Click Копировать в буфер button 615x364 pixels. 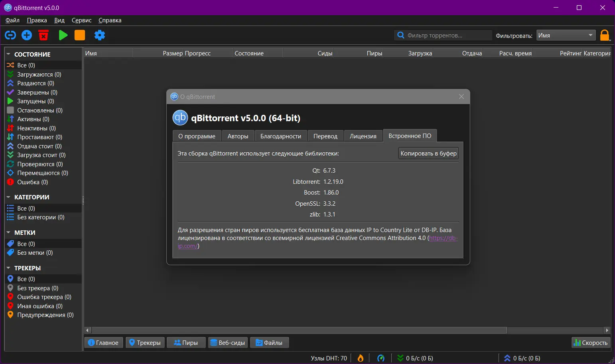point(429,153)
